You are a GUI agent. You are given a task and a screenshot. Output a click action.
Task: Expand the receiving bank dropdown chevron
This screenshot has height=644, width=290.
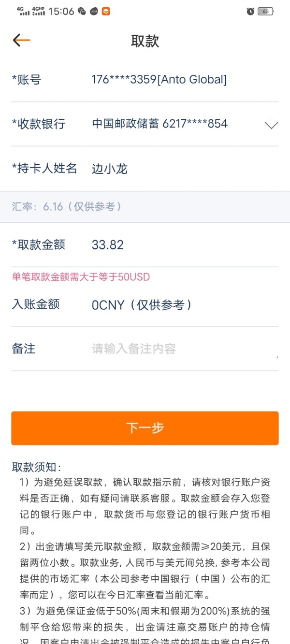271,125
